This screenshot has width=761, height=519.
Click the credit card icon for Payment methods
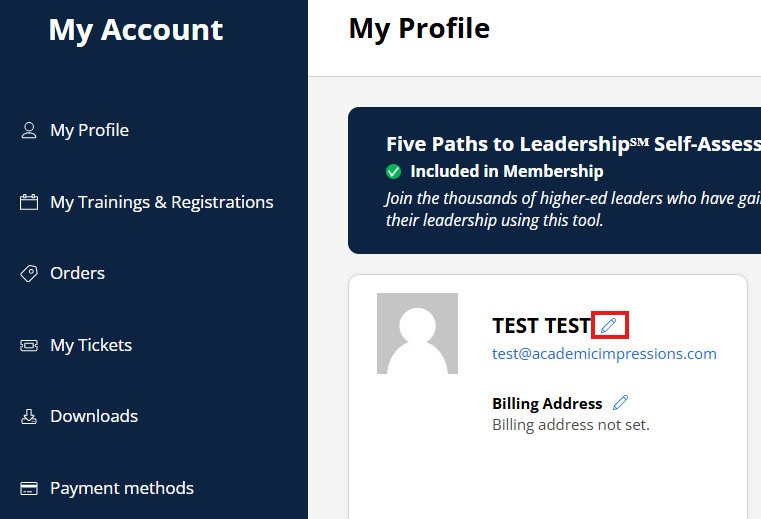[x=29, y=488]
